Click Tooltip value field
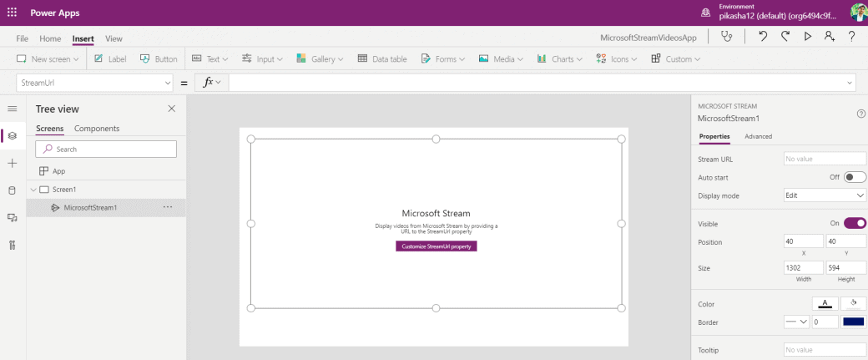 (825, 350)
